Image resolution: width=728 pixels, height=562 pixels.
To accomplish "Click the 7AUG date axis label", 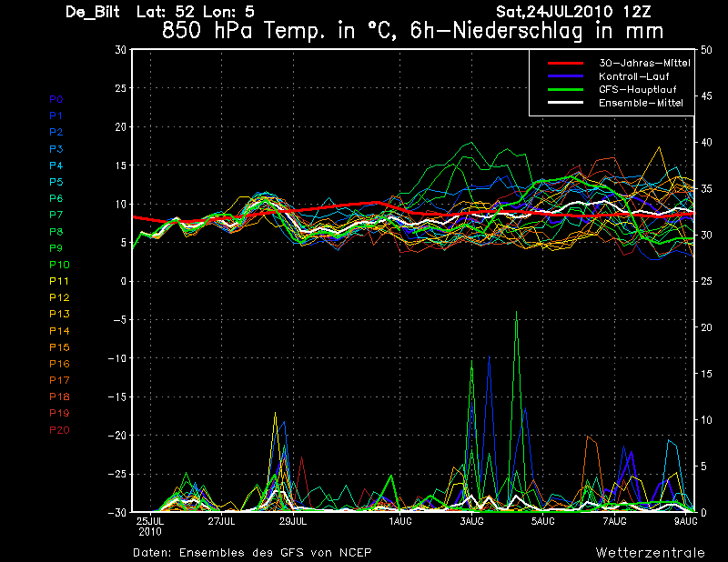I will 615,521.
